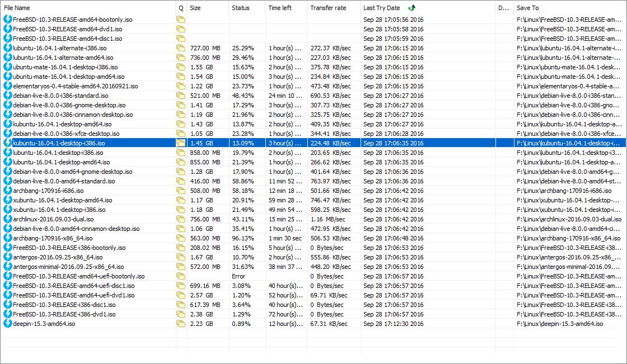Click the 1.67 GB size cell
The image size is (627, 364).
click(202, 257)
